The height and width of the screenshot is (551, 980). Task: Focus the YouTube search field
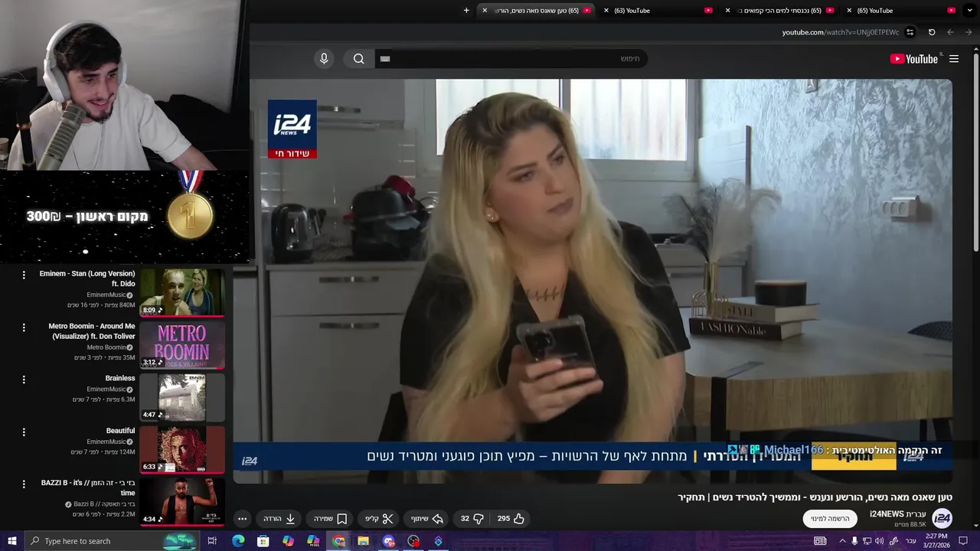[511, 59]
